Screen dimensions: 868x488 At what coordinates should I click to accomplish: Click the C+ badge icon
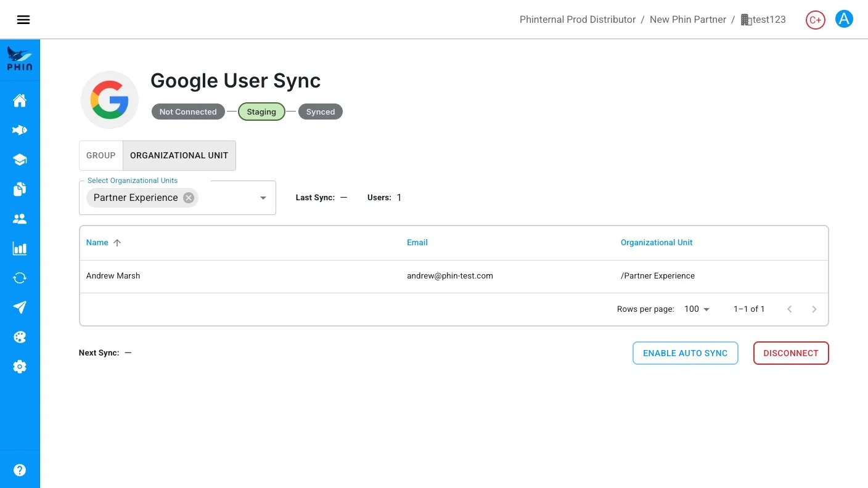815,20
